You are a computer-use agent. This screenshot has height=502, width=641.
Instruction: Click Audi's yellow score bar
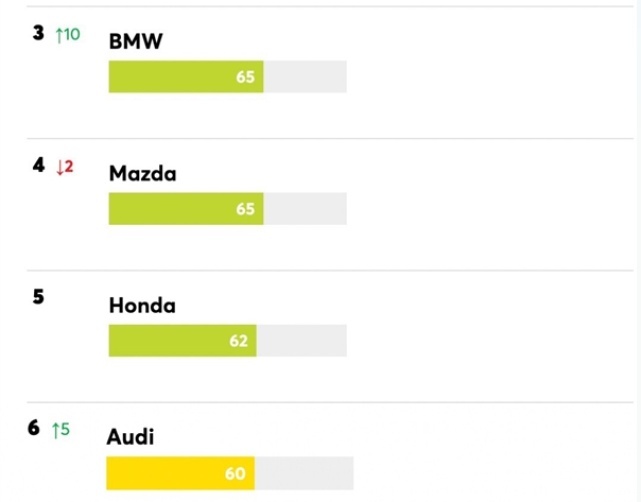180,473
